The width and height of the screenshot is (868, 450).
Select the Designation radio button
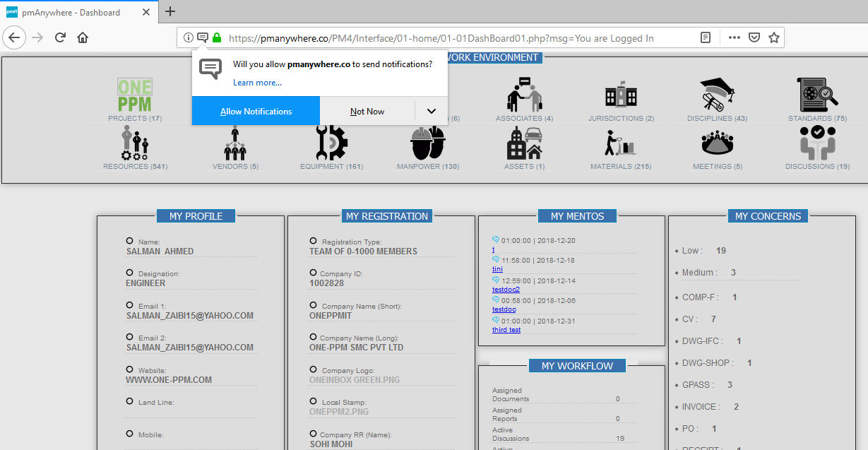pyautogui.click(x=129, y=273)
